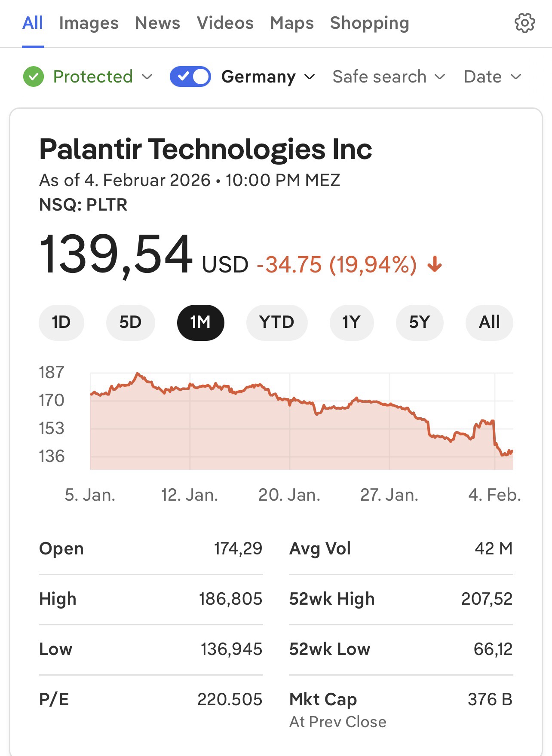
Task: Show the 5Y chart range
Action: pyautogui.click(x=419, y=322)
